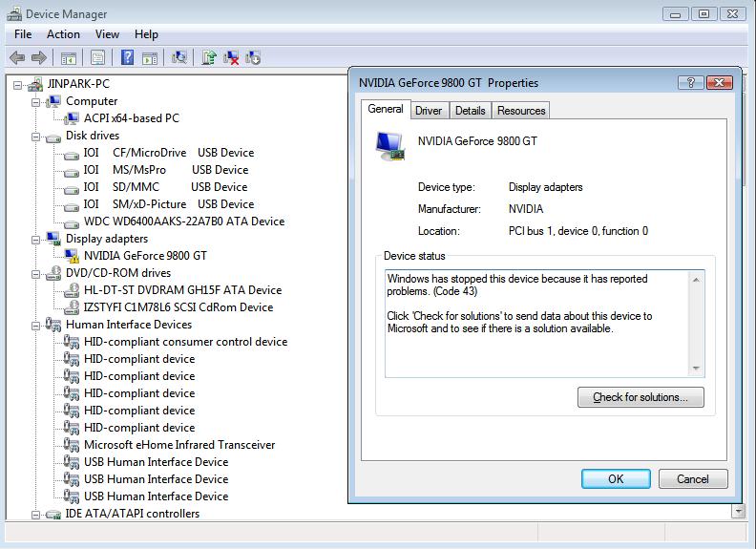Click the Manufacturer value 'NVIDIA'

point(526,209)
